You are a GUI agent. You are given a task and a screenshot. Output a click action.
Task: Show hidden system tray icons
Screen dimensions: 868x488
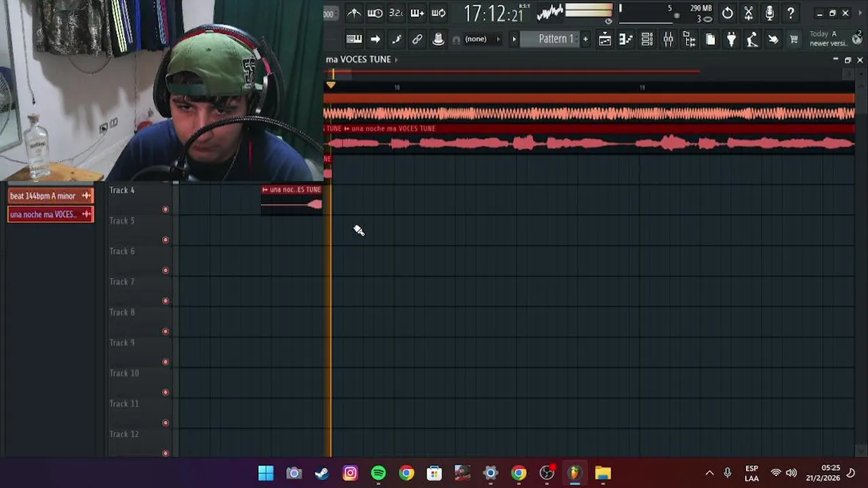[x=709, y=473]
